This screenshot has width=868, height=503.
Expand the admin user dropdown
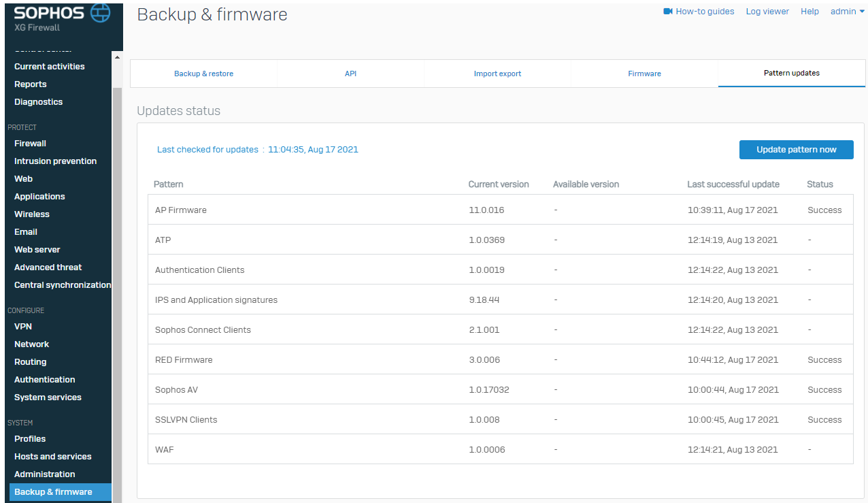(x=848, y=12)
